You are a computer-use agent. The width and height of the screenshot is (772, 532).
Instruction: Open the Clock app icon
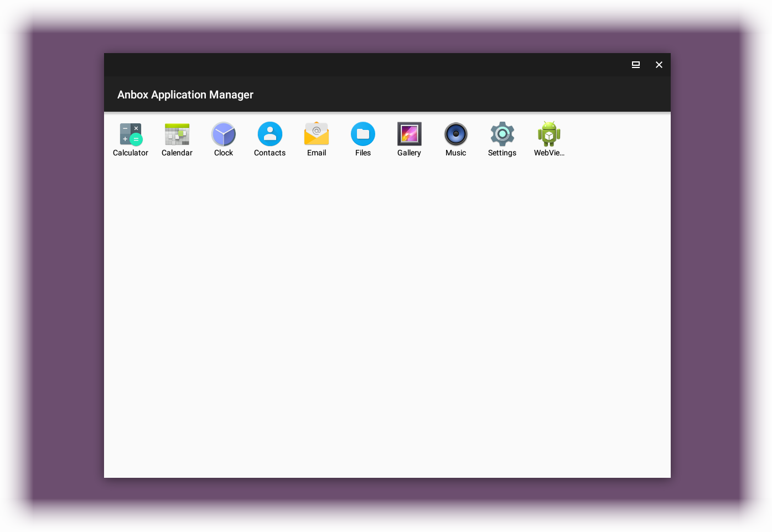224,134
